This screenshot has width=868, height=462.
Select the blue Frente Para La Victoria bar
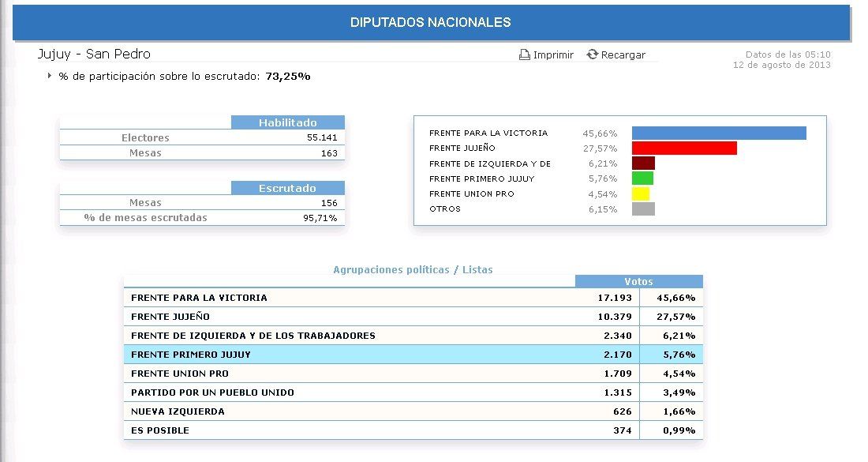pos(718,133)
